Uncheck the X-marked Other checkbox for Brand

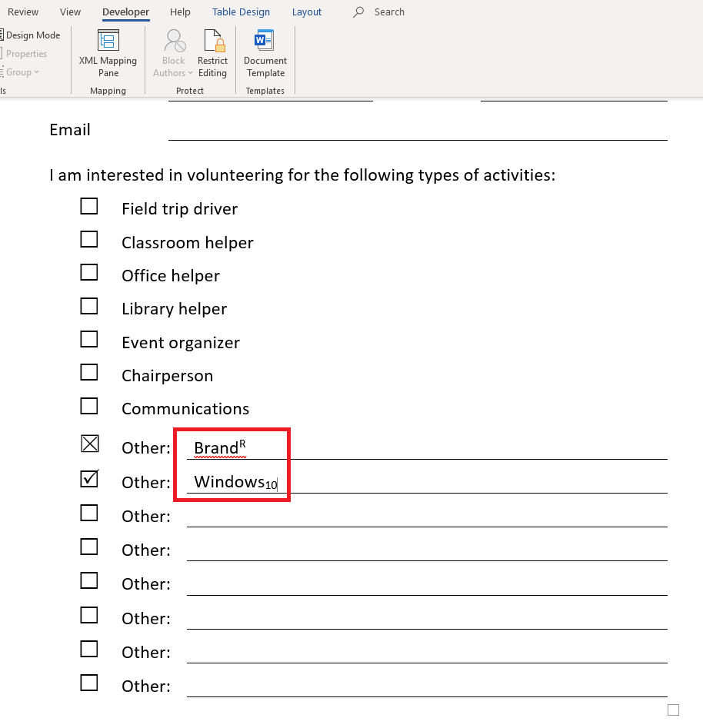90,444
